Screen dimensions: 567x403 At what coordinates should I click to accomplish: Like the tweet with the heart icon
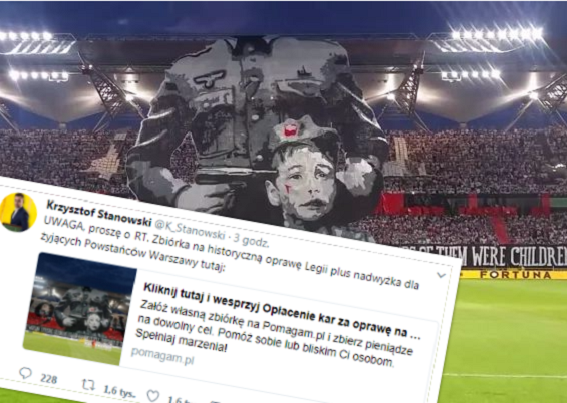(153, 396)
